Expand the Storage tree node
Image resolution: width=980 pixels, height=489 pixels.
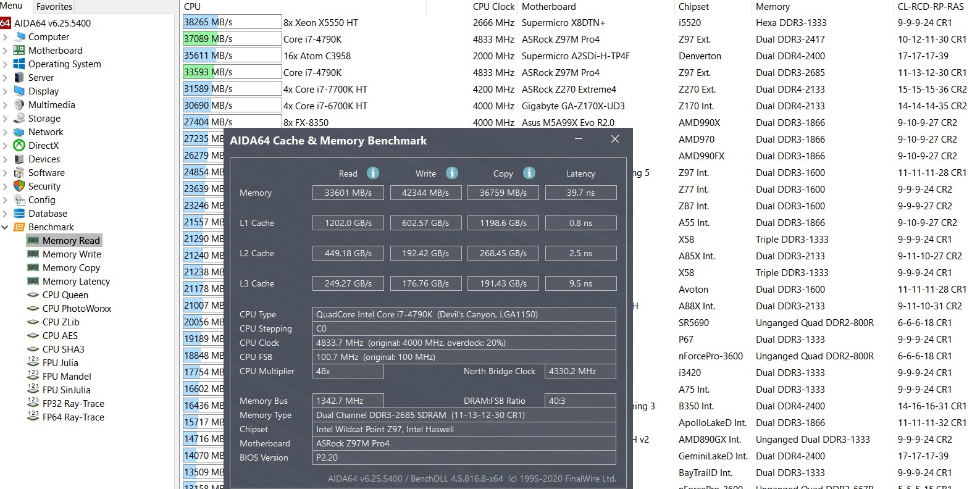(6, 119)
